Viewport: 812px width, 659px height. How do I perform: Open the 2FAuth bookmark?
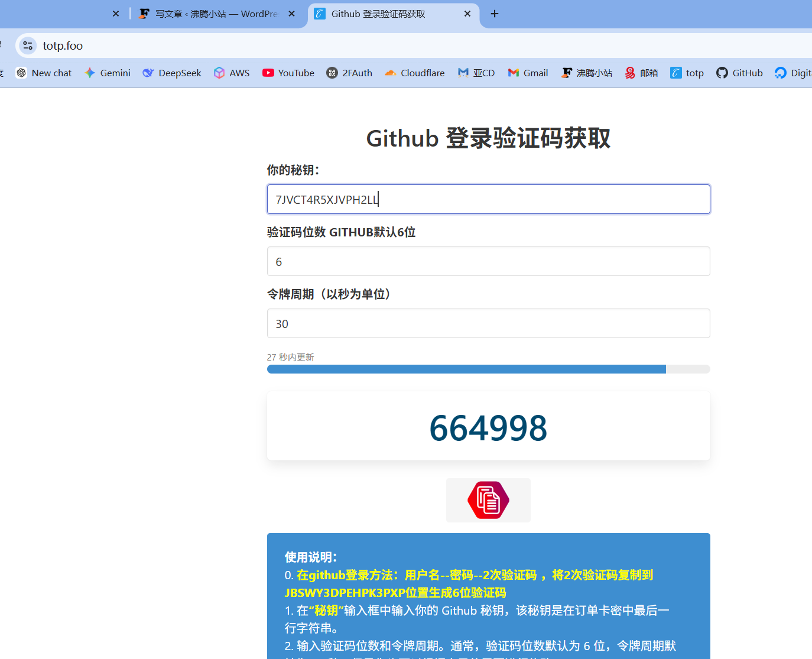349,73
